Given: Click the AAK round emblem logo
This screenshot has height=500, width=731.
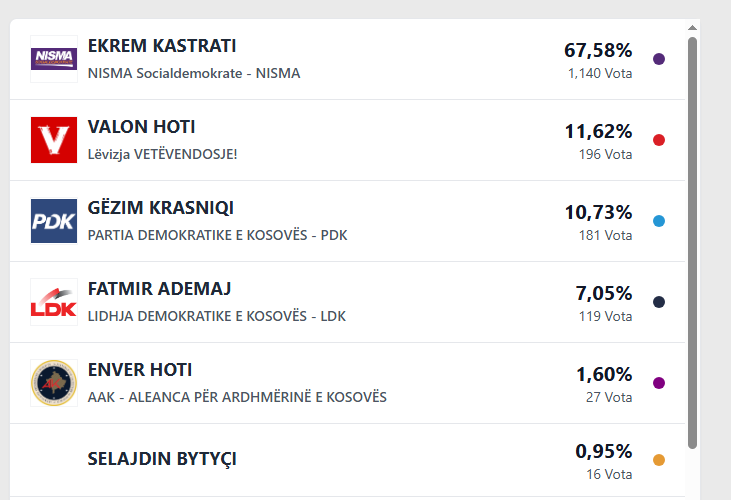Looking at the screenshot, I should (54, 383).
